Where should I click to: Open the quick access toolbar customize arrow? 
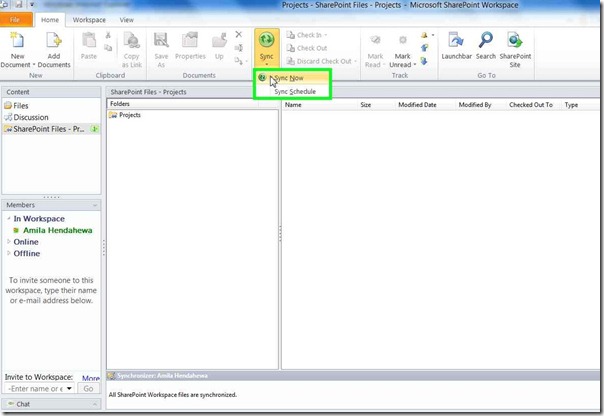pyautogui.click(x=32, y=5)
